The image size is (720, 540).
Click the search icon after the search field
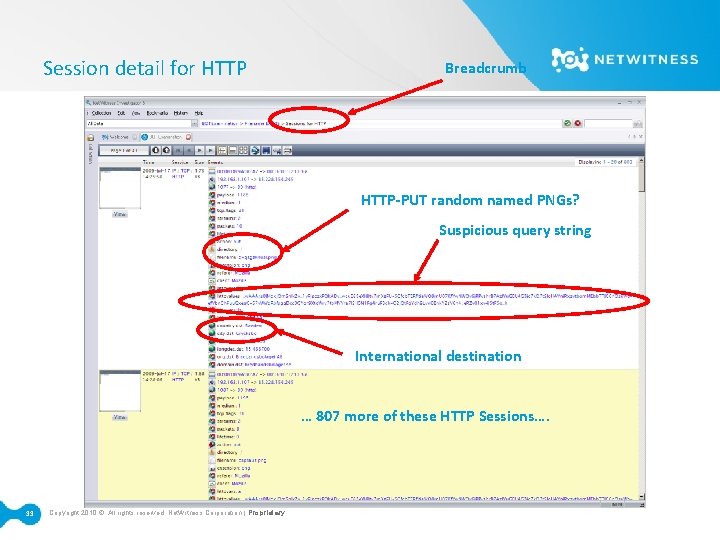(x=638, y=124)
